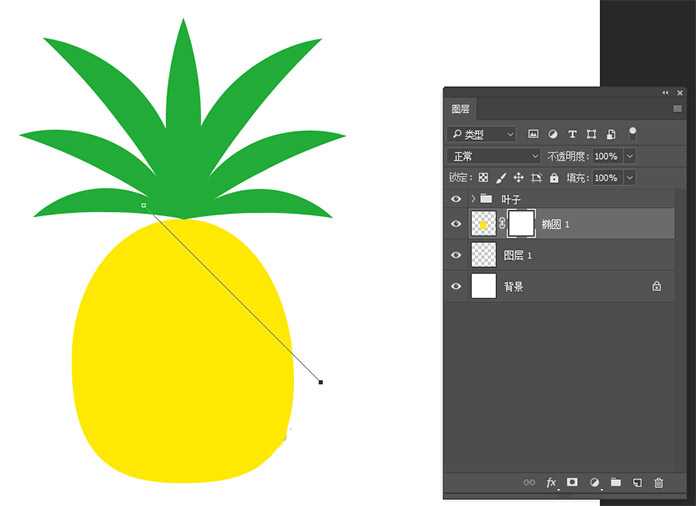This screenshot has height=506, width=696.
Task: Create a new adjustment or fill layer
Action: tap(594, 483)
